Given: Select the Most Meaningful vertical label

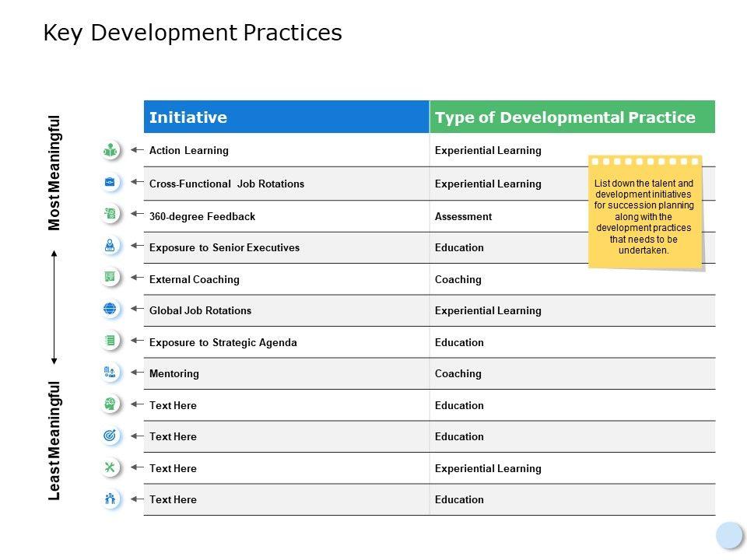Looking at the screenshot, I should pos(54,173).
